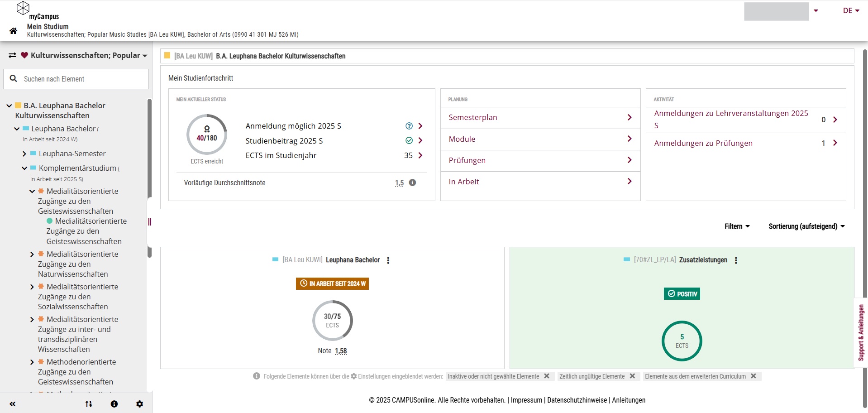Open the Sortierung (aufsteigend) dropdown
The width and height of the screenshot is (868, 413).
click(806, 226)
